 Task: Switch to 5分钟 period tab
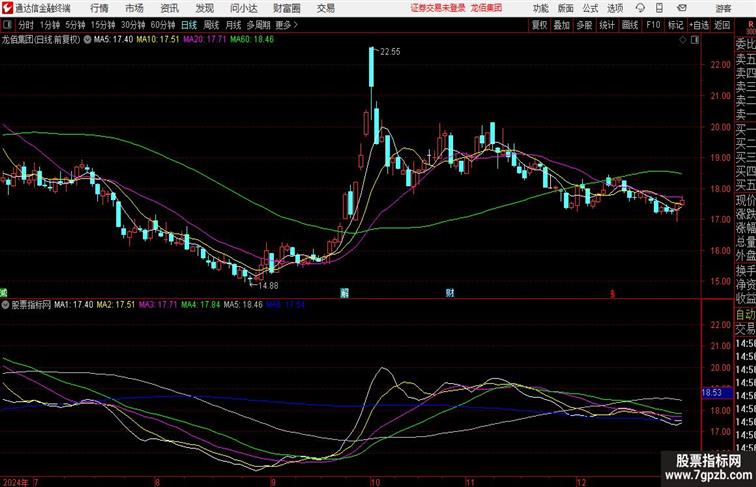(75, 25)
